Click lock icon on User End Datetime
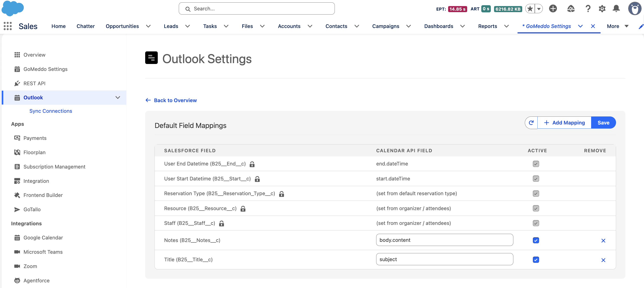The width and height of the screenshot is (644, 288). coord(252,164)
